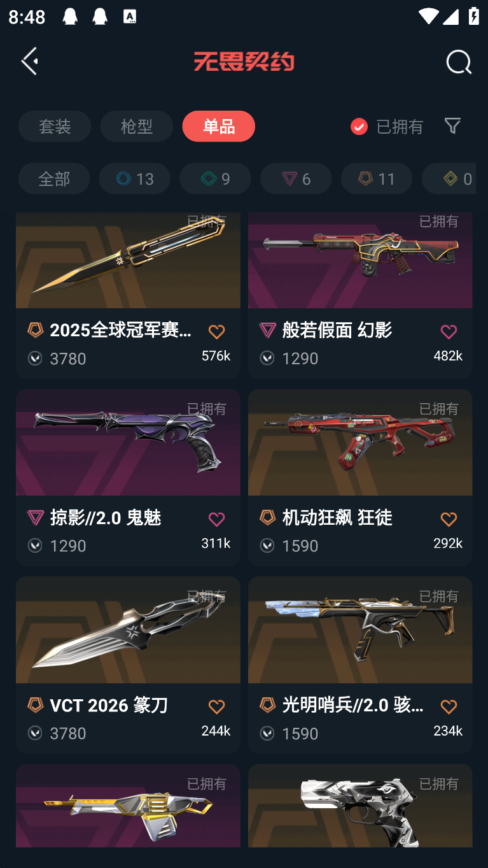Favorite the 掠影//2.0 鬼魅 heart icon

[216, 519]
